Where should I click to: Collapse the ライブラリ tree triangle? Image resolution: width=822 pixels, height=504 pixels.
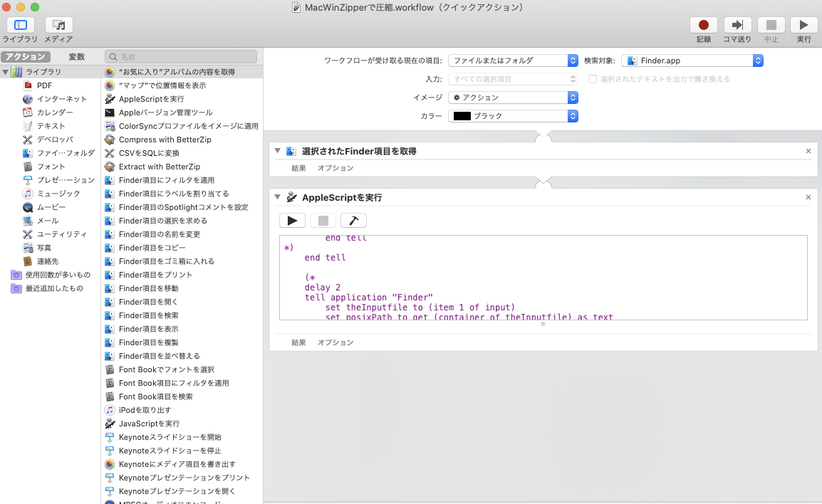pyautogui.click(x=5, y=72)
